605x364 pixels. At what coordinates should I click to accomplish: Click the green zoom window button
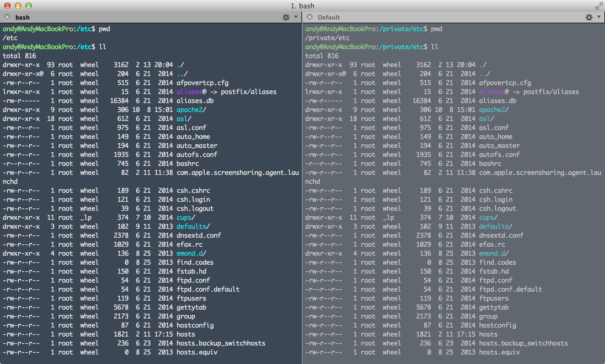29,6
